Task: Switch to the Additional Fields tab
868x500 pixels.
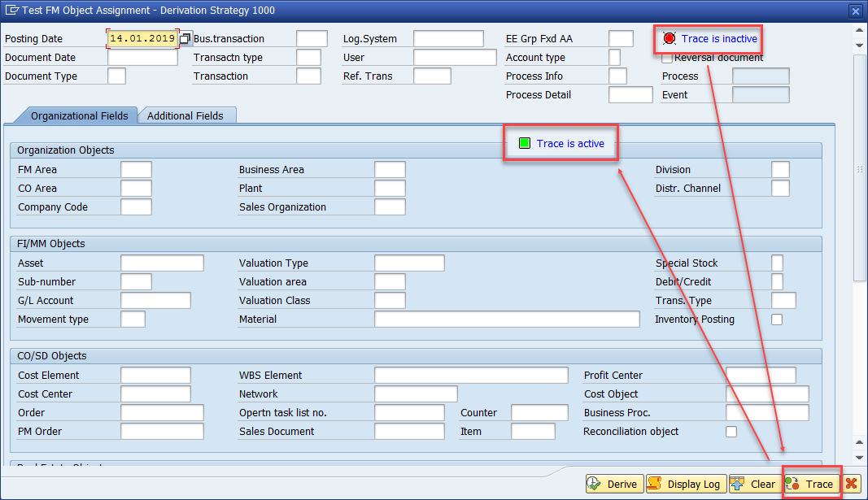Action: tap(185, 115)
